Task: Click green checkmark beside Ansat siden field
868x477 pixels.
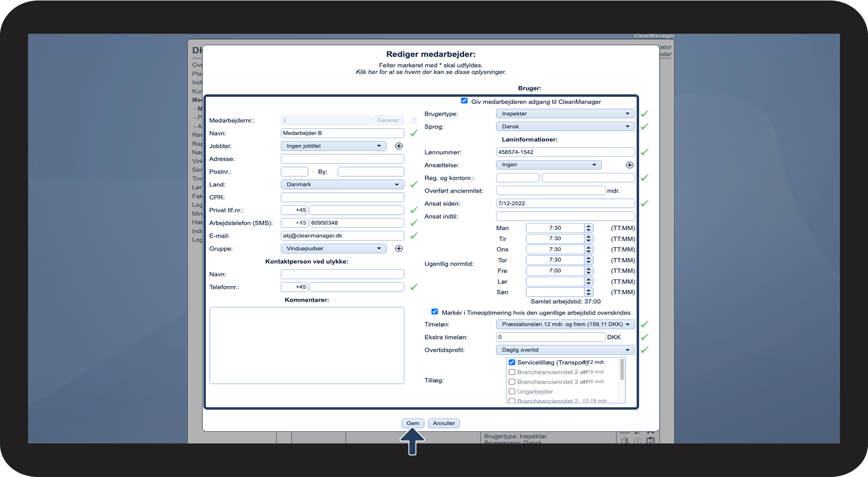Action: (x=644, y=203)
